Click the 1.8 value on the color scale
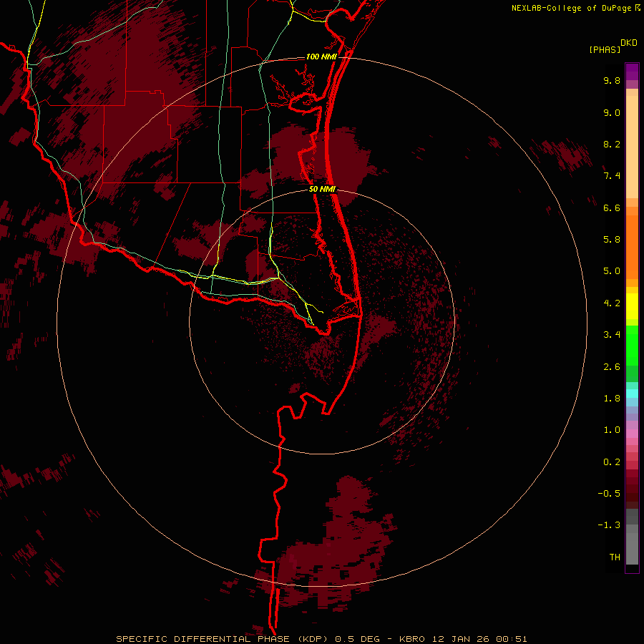This screenshot has height=644, width=644. point(612,399)
